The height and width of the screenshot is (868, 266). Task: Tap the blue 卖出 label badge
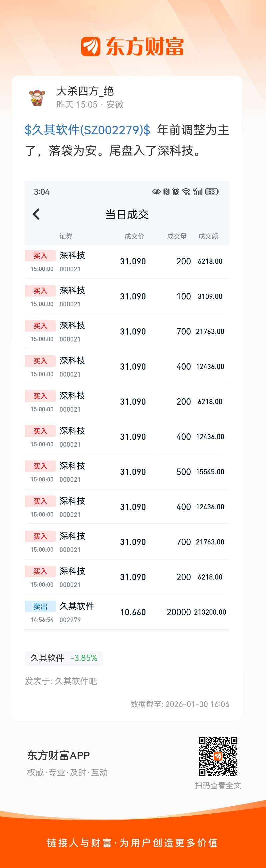click(x=40, y=607)
